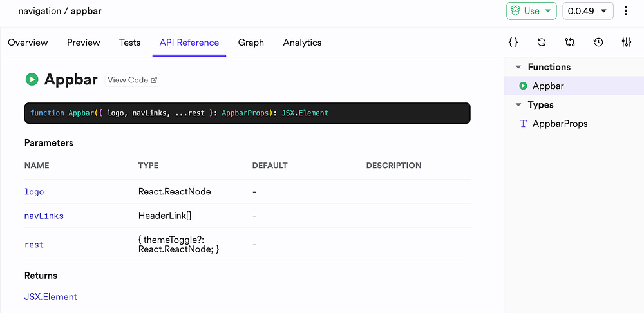Screen dimensions: 644x313
Task: Click the curly braces code icon
Action: click(513, 43)
